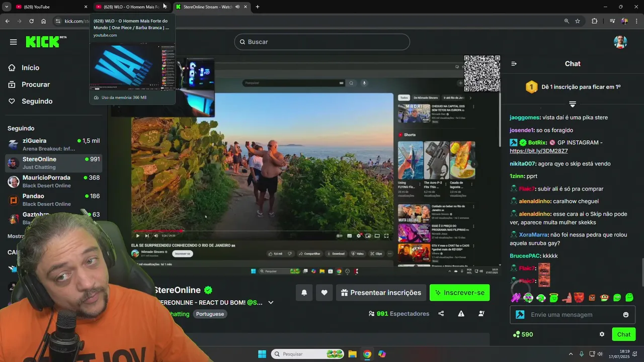Image resolution: width=644 pixels, height=362 pixels.
Task: Open the emoji picker in message box
Action: click(x=626, y=315)
